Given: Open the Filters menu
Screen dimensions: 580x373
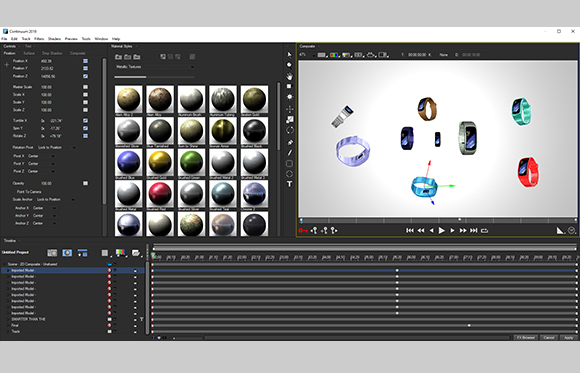Looking at the screenshot, I should coord(39,39).
